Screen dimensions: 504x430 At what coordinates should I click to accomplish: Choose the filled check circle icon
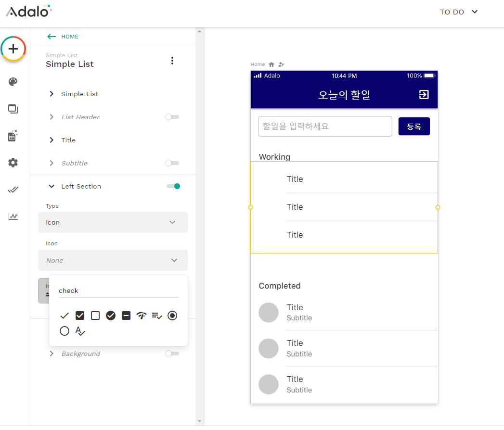coord(111,316)
